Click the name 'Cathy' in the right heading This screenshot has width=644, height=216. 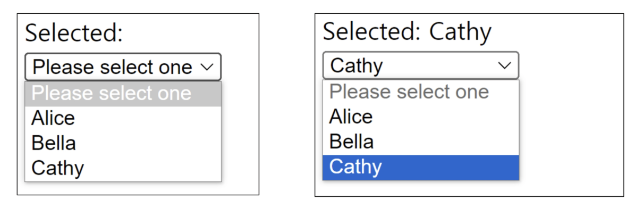[x=460, y=32]
